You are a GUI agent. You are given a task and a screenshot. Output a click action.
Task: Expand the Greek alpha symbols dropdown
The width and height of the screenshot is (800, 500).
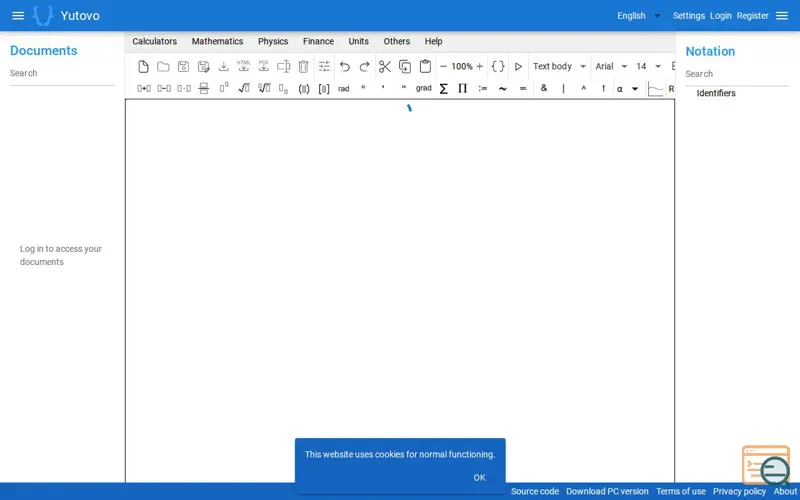[635, 89]
